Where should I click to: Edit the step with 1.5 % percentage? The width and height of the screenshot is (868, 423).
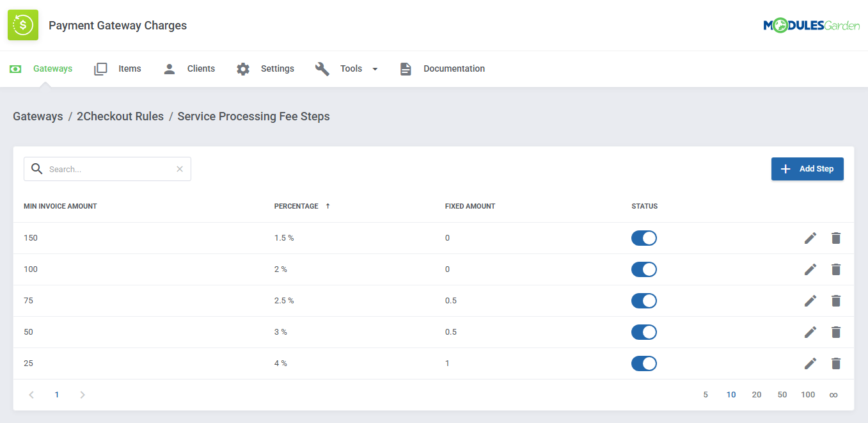(x=810, y=237)
